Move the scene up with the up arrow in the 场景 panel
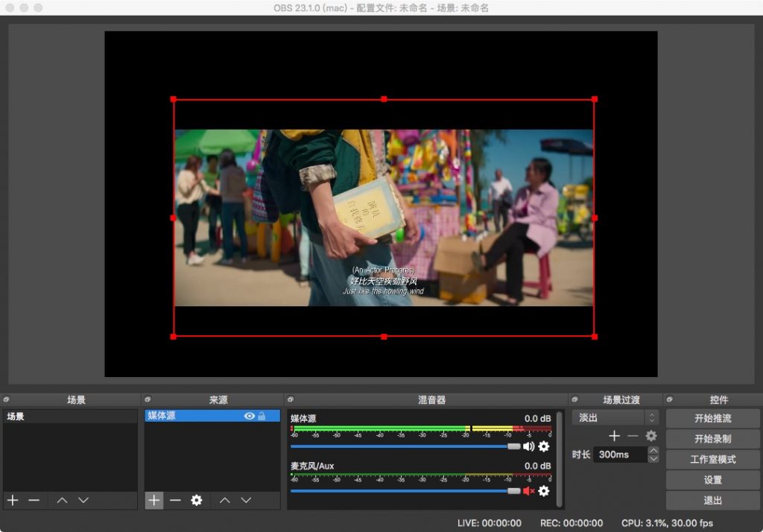 click(62, 500)
